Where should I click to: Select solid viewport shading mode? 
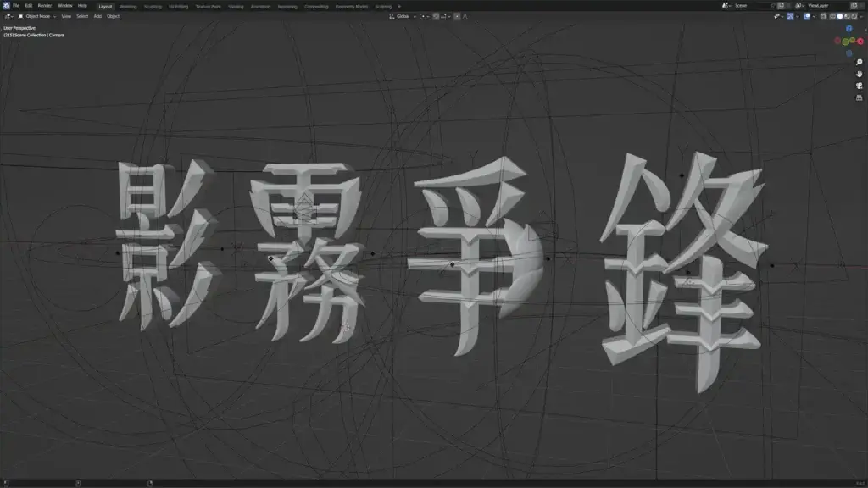pyautogui.click(x=841, y=16)
